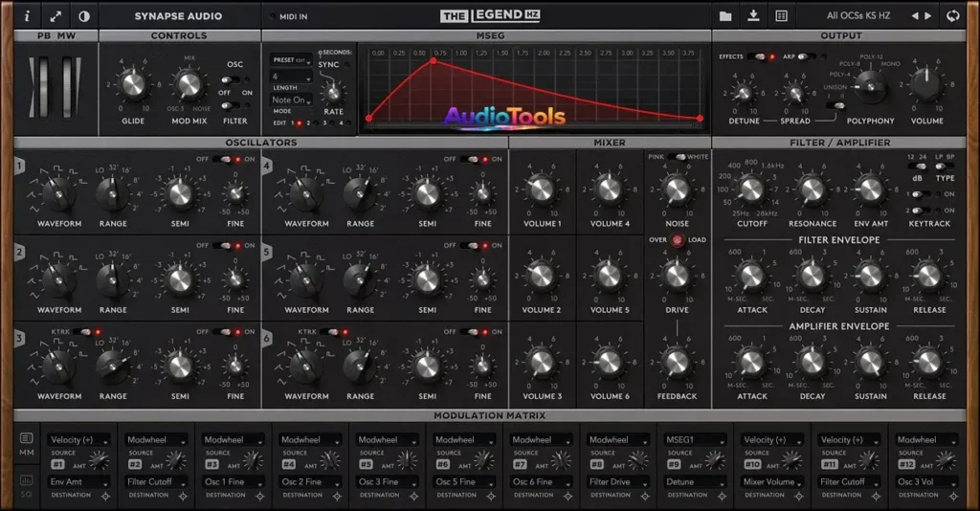This screenshot has height=511, width=980.
Task: Open the Note On mode dropdown
Action: (x=291, y=100)
